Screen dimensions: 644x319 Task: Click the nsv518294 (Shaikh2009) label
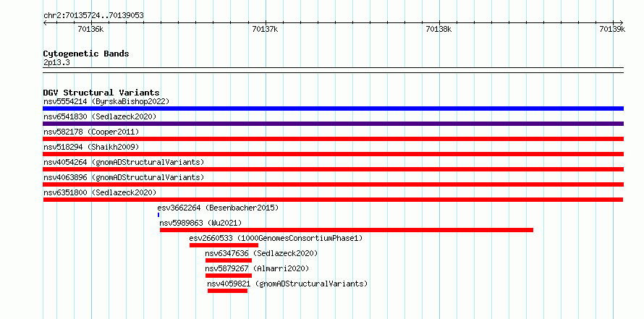91,147
